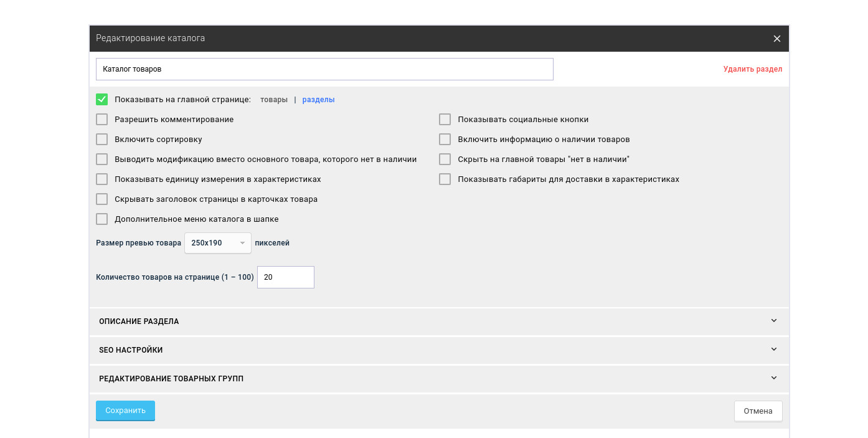
Task: Open the preview size 250x190 dropdown
Action: pos(218,243)
